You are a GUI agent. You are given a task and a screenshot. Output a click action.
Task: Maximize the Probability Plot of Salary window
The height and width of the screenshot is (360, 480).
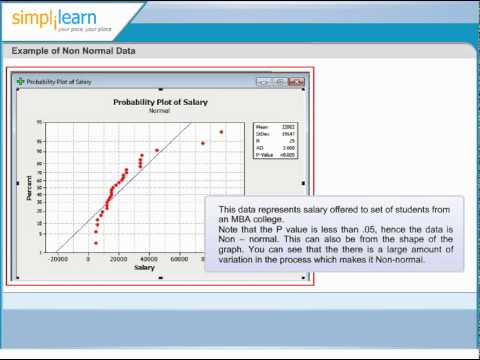coord(279,82)
